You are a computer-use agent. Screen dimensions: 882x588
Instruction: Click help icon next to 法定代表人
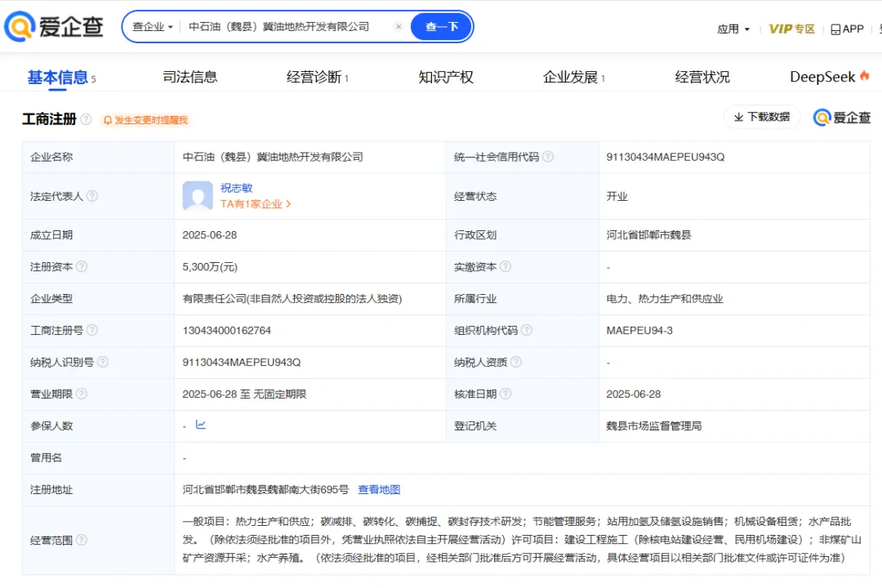click(x=92, y=196)
